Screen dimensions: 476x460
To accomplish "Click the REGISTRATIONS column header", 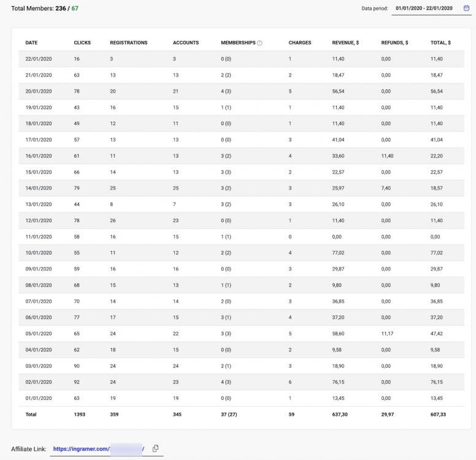I will coord(129,43).
